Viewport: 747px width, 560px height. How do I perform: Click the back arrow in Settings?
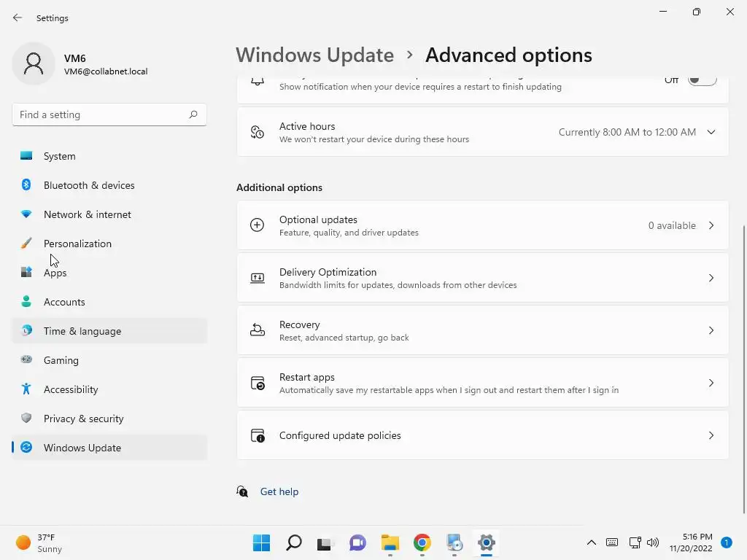tap(18, 17)
